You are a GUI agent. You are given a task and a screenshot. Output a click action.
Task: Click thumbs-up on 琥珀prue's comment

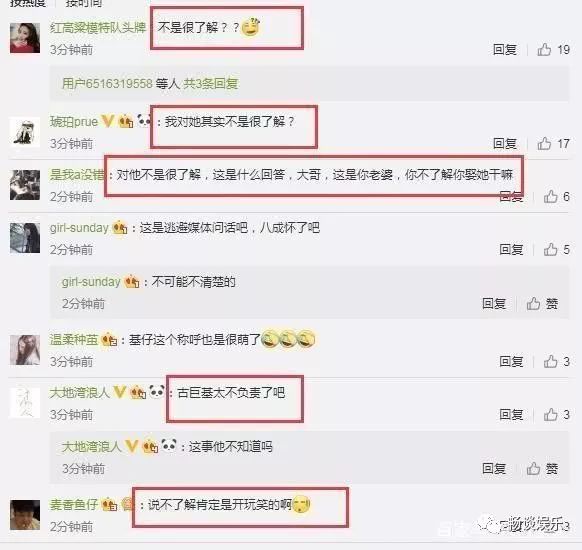[x=544, y=143]
